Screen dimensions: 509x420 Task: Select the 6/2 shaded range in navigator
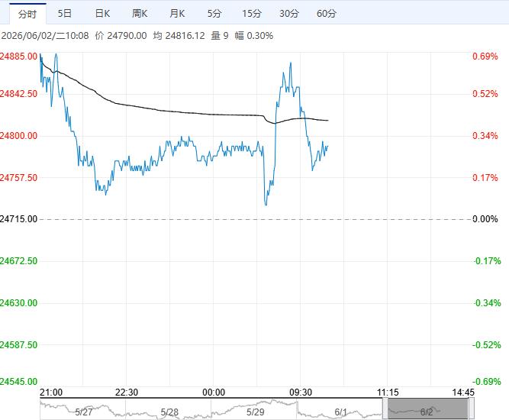[427, 409]
